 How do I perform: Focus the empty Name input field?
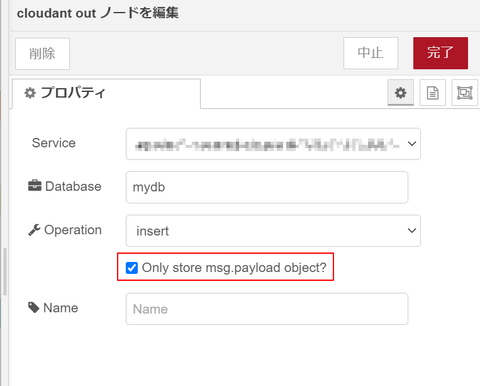(x=267, y=309)
